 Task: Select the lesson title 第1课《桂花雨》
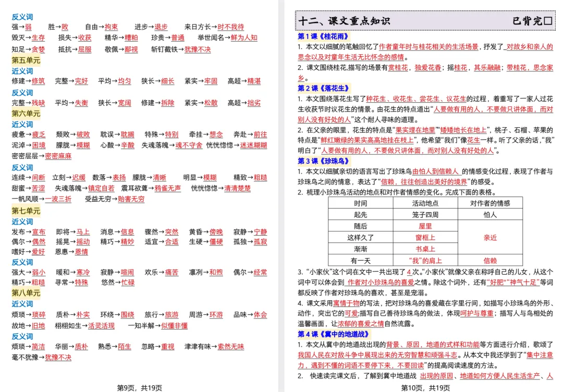point(323,36)
